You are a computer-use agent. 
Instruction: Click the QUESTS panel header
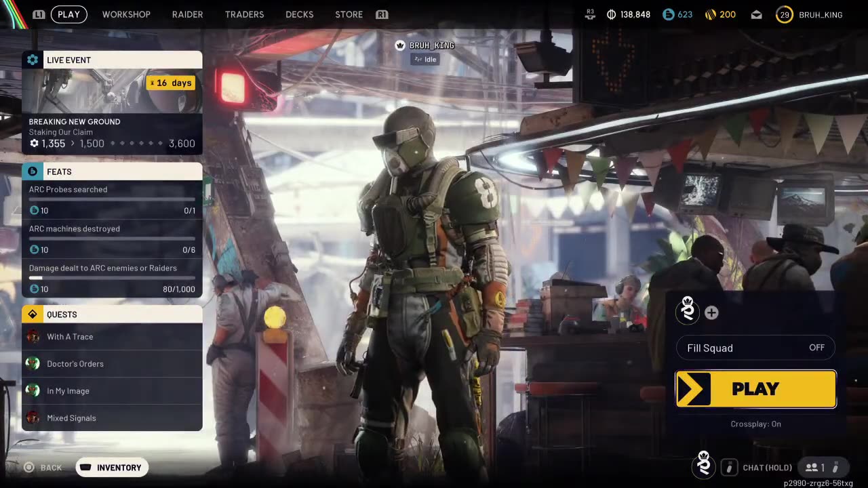coord(112,314)
